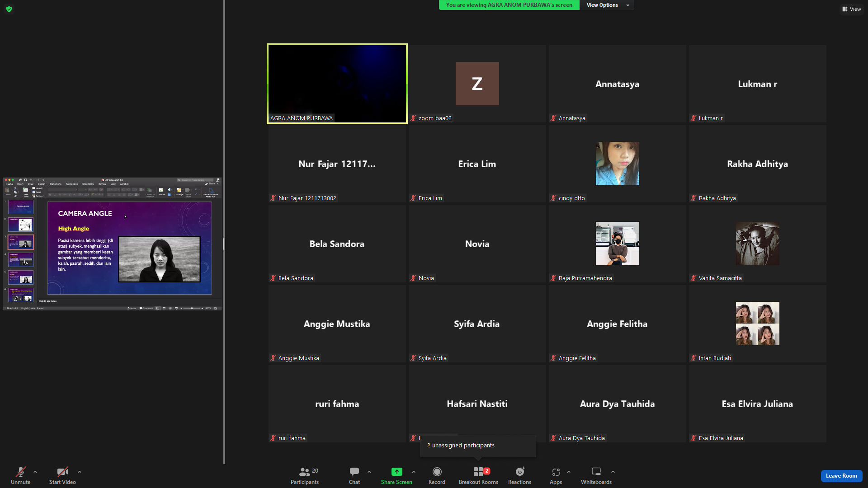Click the muted mic icon beside Annatasya's label

pyautogui.click(x=553, y=118)
